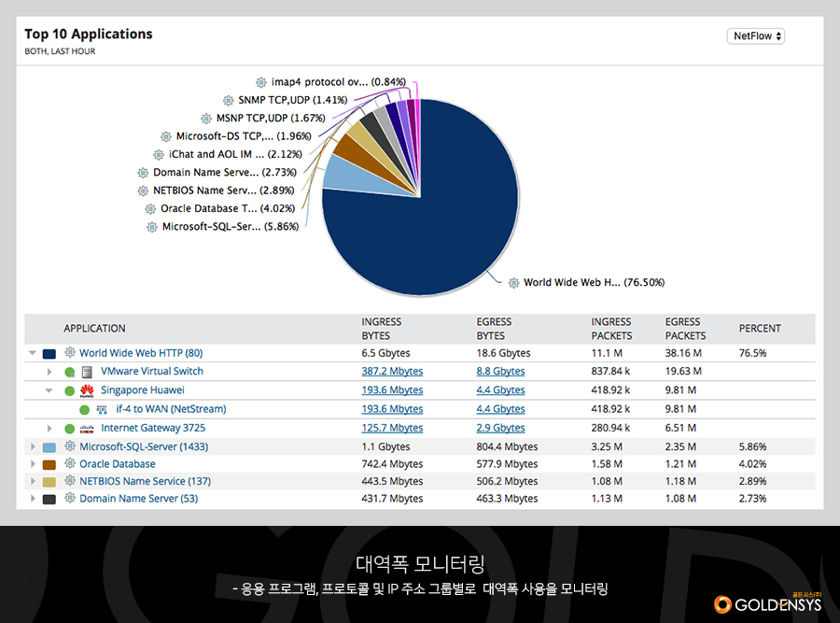Image resolution: width=840 pixels, height=623 pixels.
Task: Click gear icon by Oracle Database T... pie label
Action: [150, 209]
